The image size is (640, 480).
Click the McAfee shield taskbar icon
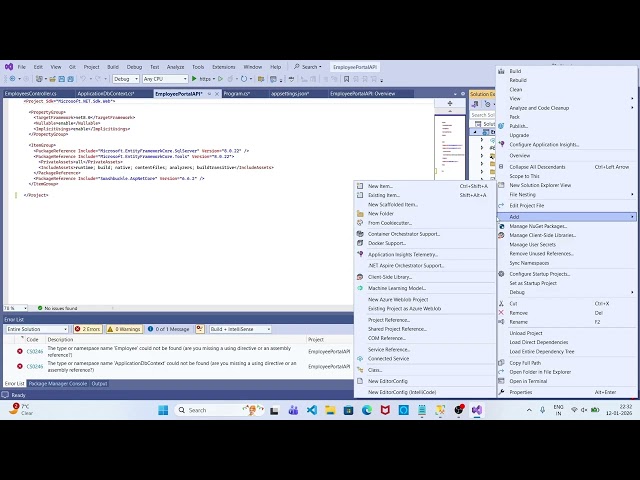pos(385,410)
